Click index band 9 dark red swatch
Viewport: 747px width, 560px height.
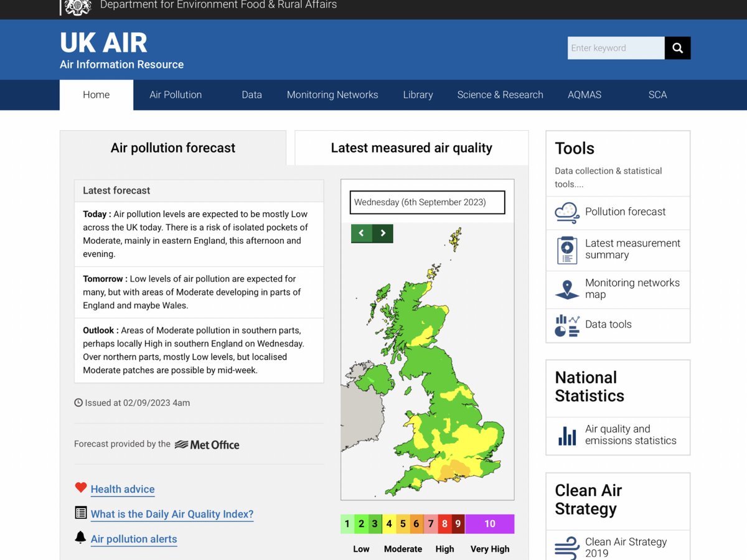point(458,524)
